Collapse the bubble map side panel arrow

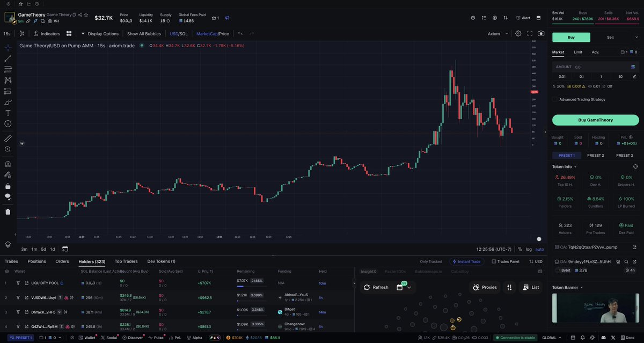pyautogui.click(x=354, y=283)
